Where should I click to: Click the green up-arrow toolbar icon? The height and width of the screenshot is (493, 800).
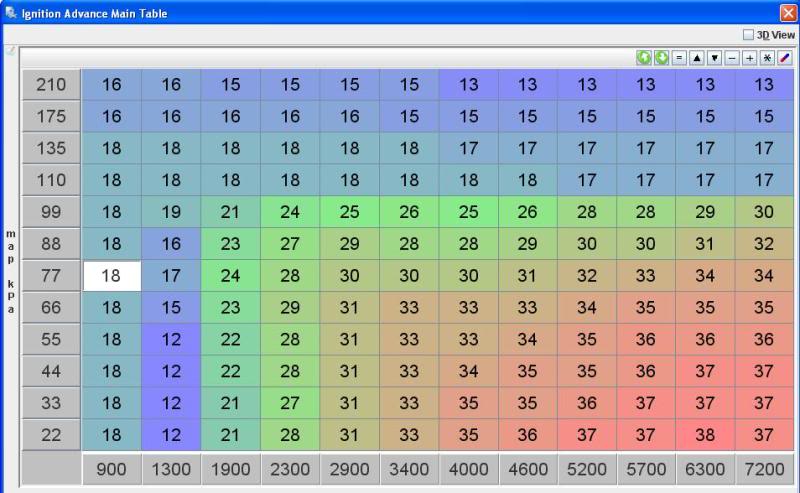coord(643,58)
